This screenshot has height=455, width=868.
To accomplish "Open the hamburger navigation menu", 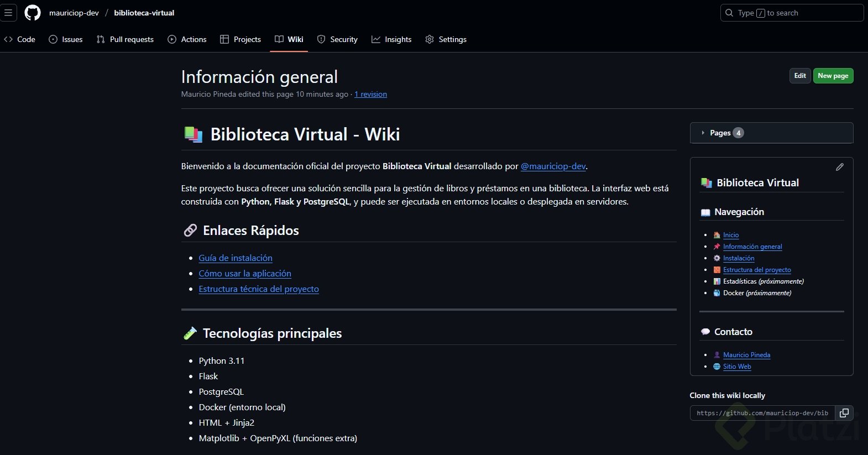I will 8,13.
